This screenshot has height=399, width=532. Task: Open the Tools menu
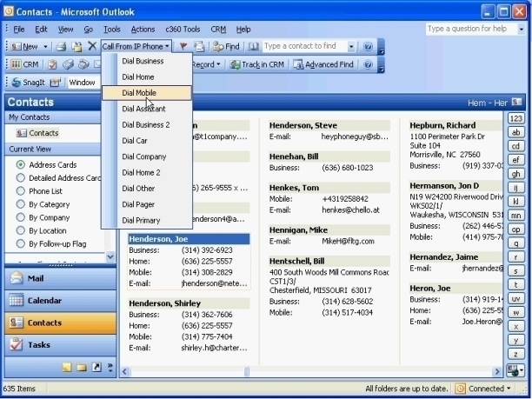coord(111,30)
